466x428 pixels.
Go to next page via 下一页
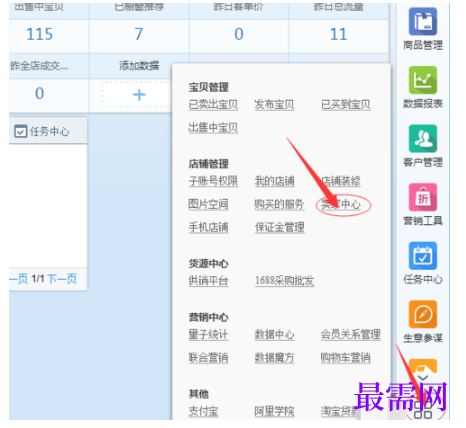62,279
